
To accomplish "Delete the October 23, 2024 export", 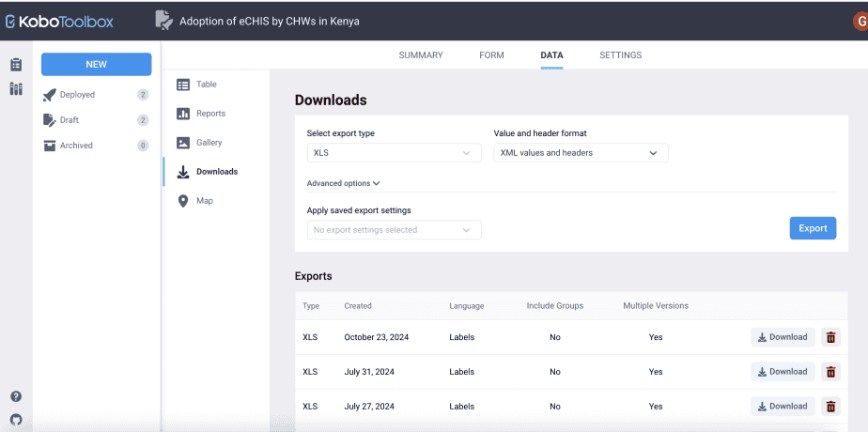I will point(830,337).
